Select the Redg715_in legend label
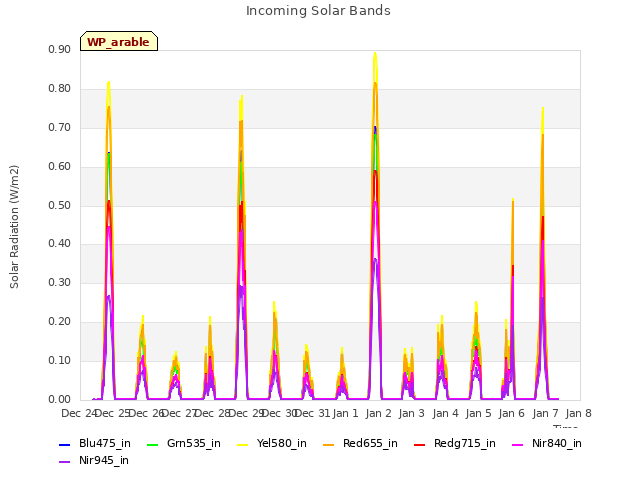Image resolution: width=640 pixels, height=480 pixels. 465,444
